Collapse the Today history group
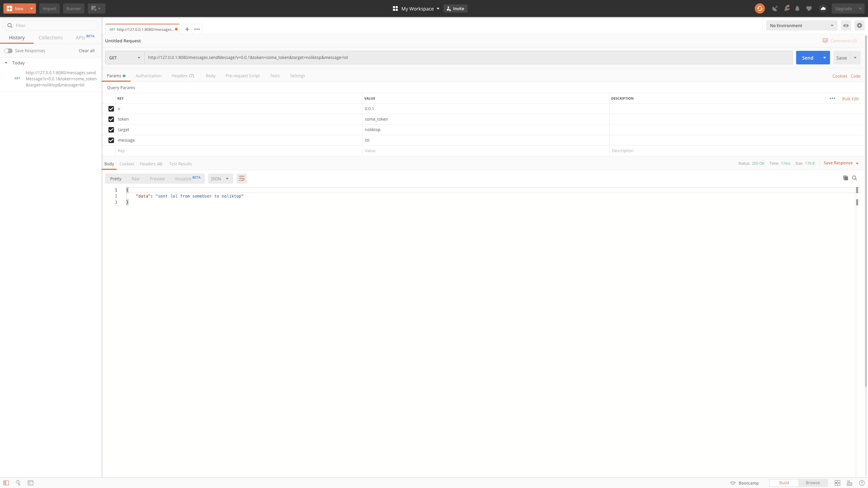Screen dimensions: 868x488 6,63
